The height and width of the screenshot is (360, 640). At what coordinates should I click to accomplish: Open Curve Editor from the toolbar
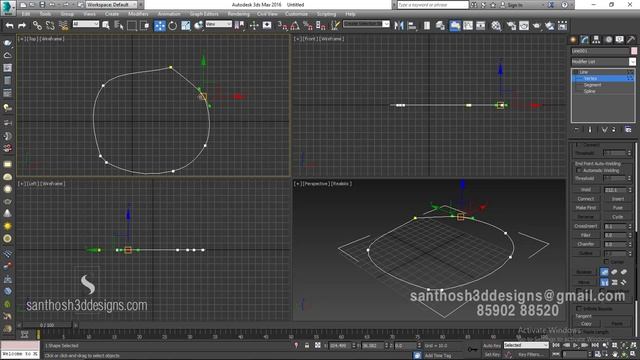(468, 26)
